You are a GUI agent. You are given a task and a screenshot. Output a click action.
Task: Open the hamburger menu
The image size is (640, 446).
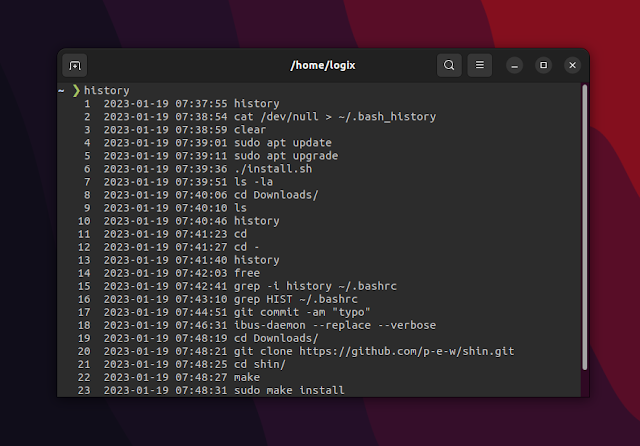click(480, 65)
